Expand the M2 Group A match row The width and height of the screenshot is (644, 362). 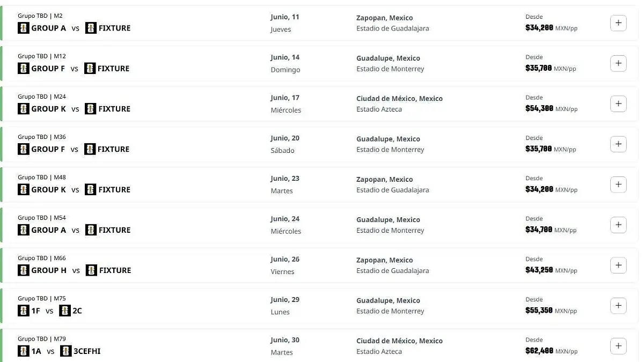click(x=618, y=23)
